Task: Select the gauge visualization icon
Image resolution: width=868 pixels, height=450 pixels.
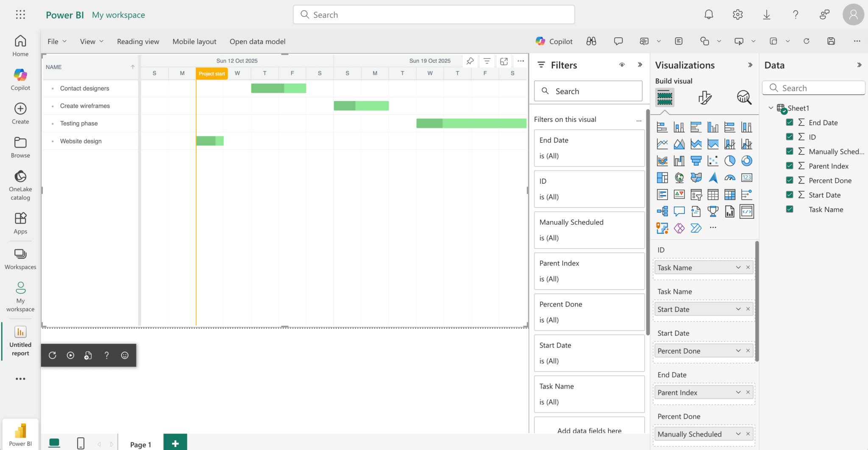Action: [730, 178]
